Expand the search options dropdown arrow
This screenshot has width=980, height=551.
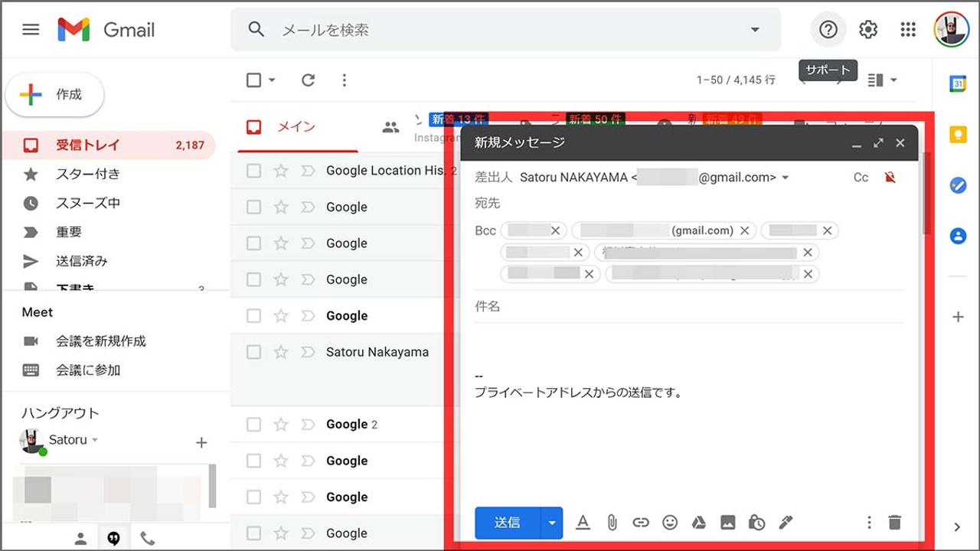click(x=755, y=30)
